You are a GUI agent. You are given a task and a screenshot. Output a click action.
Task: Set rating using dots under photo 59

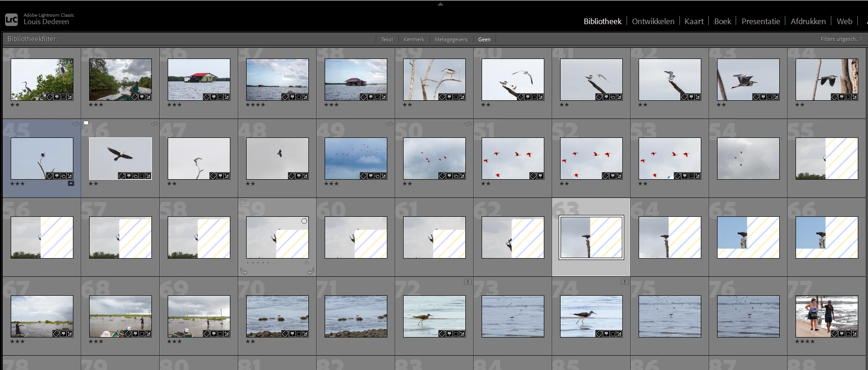(x=258, y=263)
